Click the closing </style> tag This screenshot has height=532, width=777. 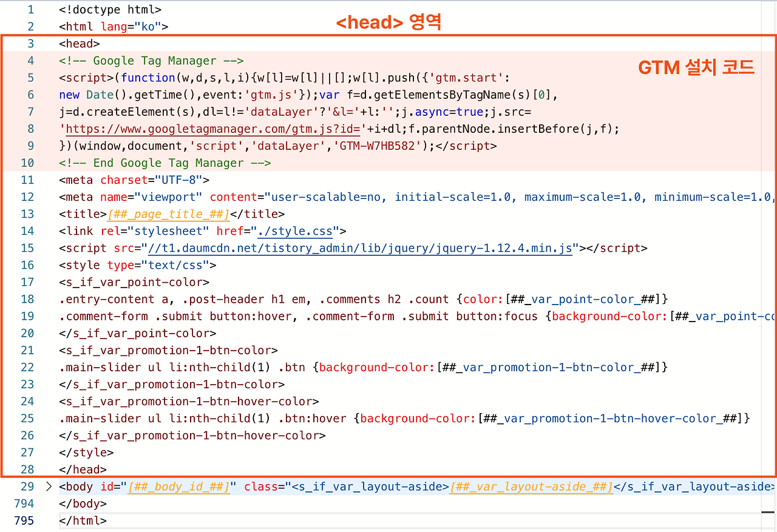(x=86, y=453)
